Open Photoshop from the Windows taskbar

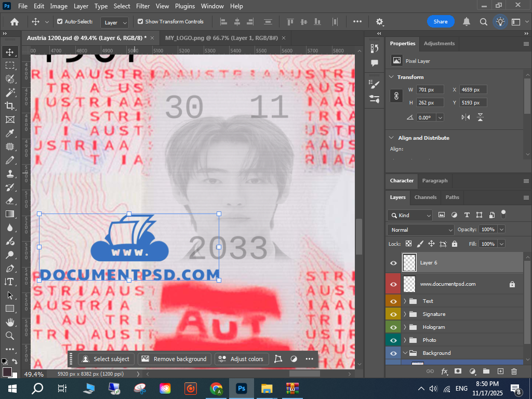[241, 388]
